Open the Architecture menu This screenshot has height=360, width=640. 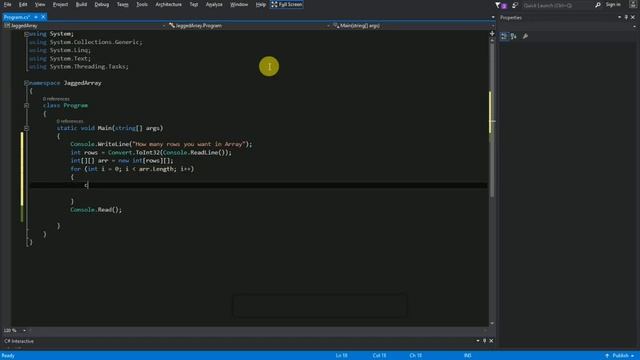pos(168,4)
